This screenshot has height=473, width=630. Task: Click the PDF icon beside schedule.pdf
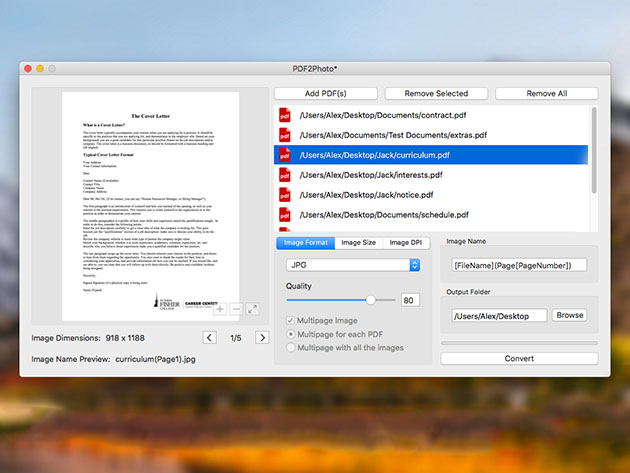284,215
